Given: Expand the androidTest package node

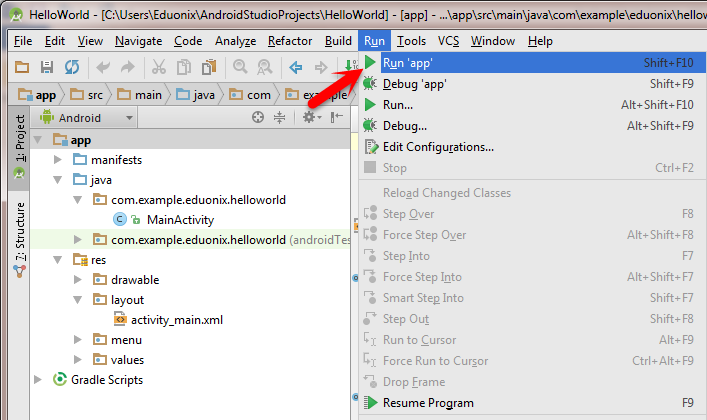Looking at the screenshot, I should point(78,240).
